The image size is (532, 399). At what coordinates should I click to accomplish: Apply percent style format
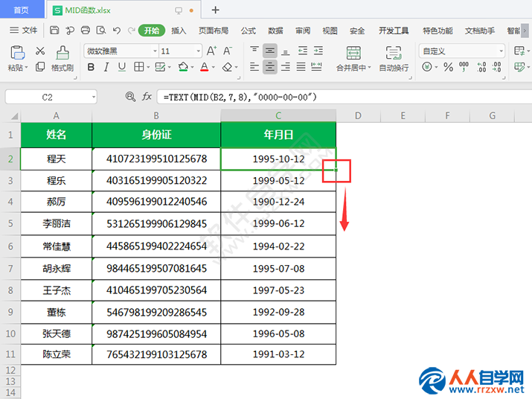(x=448, y=67)
